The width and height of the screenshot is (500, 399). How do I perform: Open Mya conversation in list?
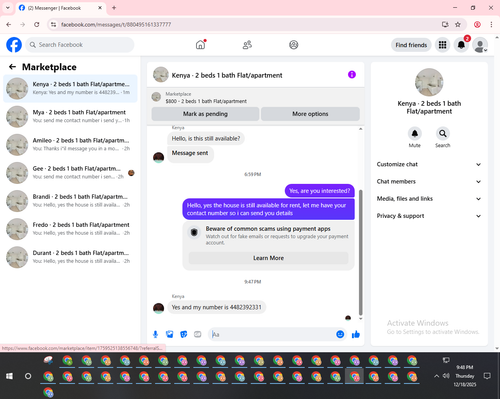(x=70, y=116)
